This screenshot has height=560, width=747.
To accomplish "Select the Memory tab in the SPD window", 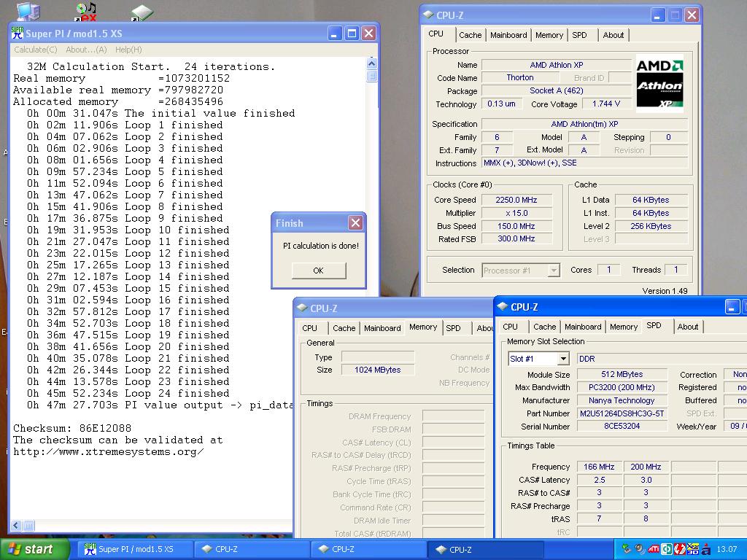I will pos(624,327).
